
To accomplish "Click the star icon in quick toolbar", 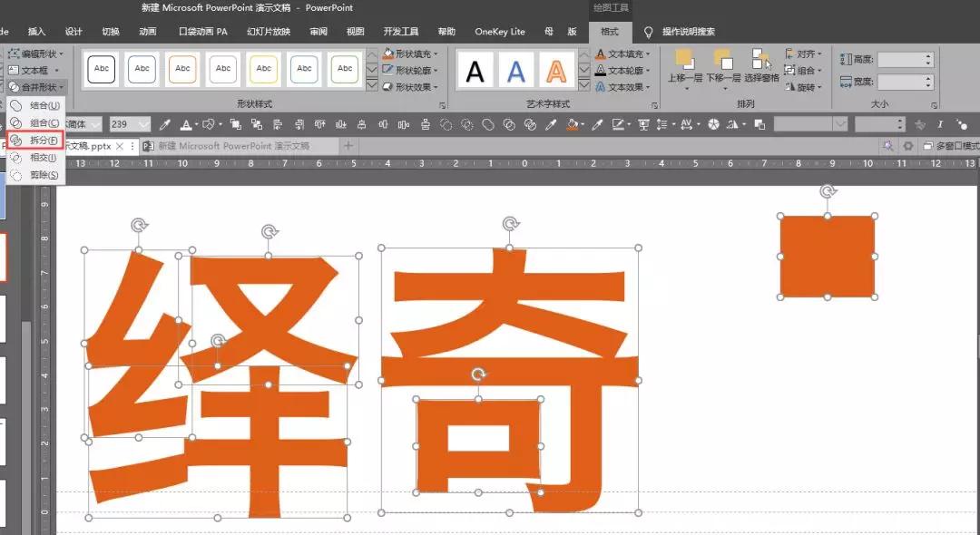I will [920, 125].
